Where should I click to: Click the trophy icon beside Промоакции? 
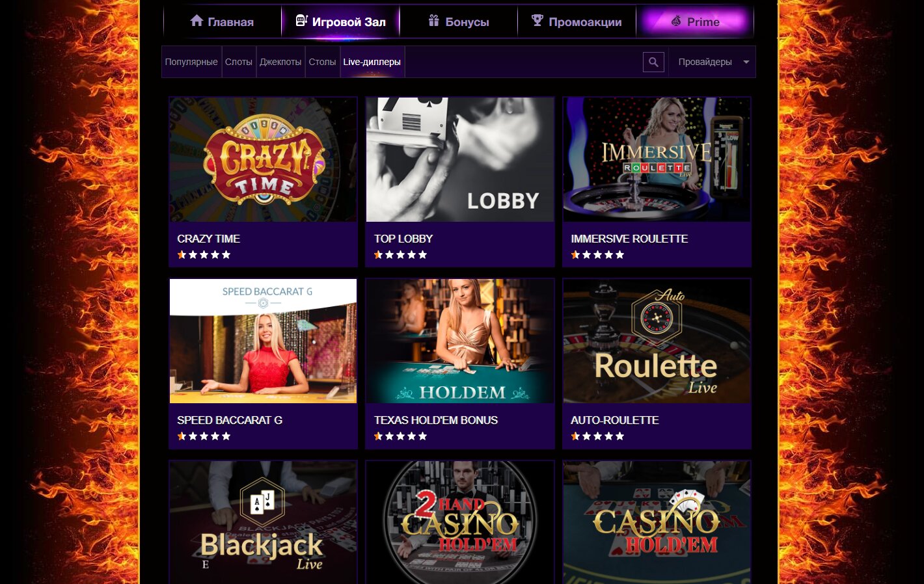(x=537, y=21)
